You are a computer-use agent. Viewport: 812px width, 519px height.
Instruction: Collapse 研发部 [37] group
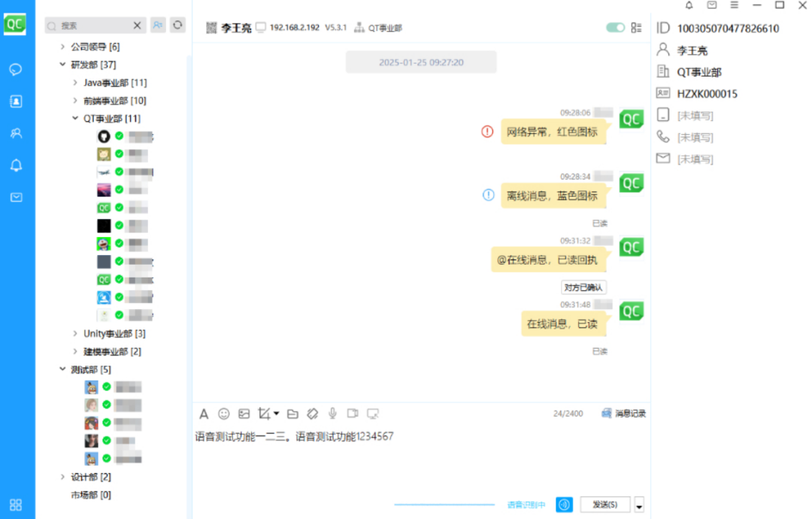tap(62, 64)
